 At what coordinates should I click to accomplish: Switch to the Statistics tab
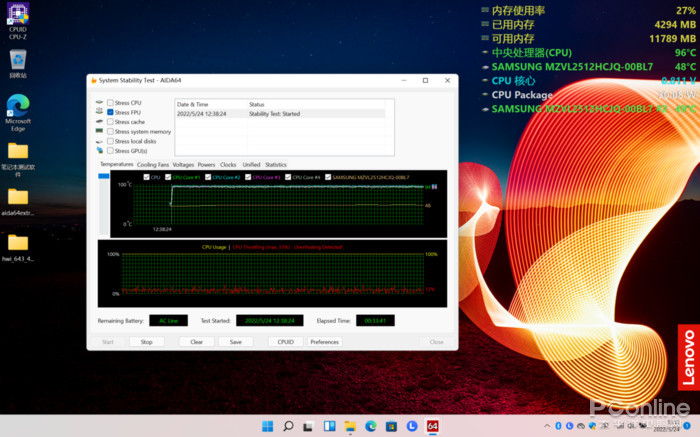(275, 165)
